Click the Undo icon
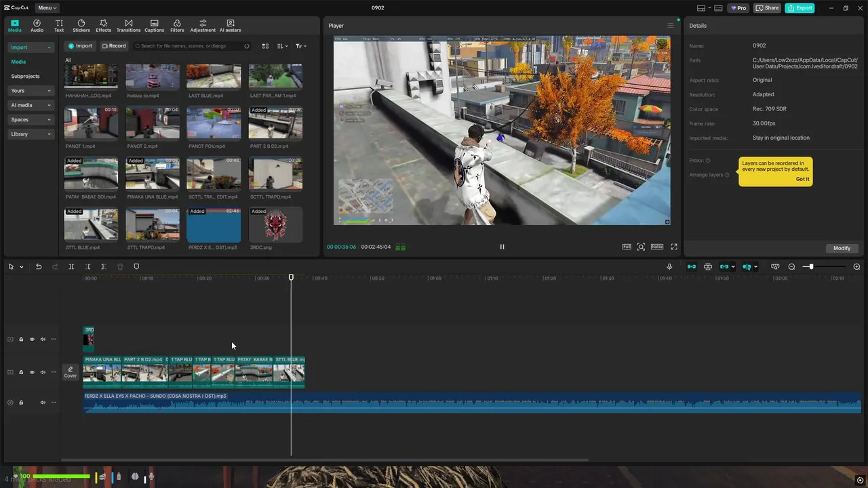The width and height of the screenshot is (868, 488). pos(39,267)
